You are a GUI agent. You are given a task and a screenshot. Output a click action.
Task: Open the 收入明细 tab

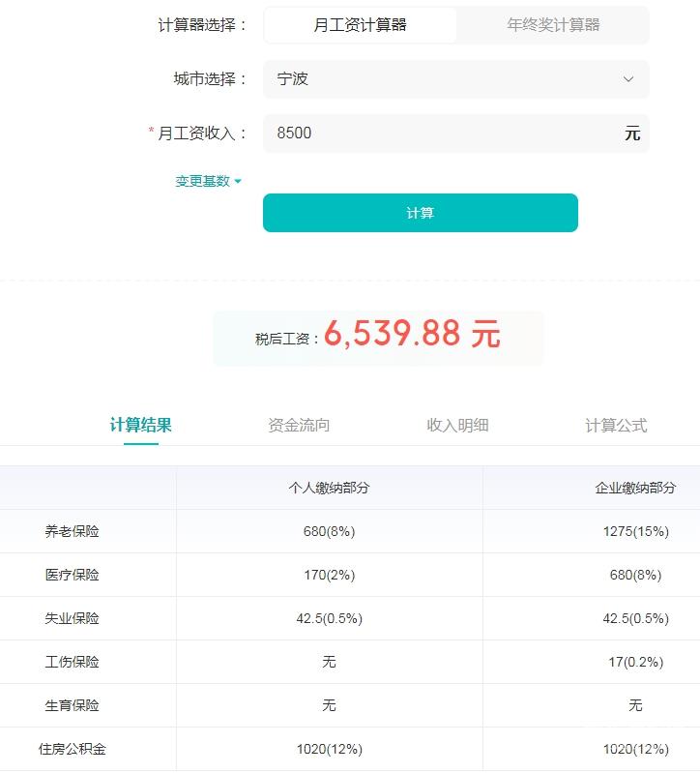(x=457, y=425)
